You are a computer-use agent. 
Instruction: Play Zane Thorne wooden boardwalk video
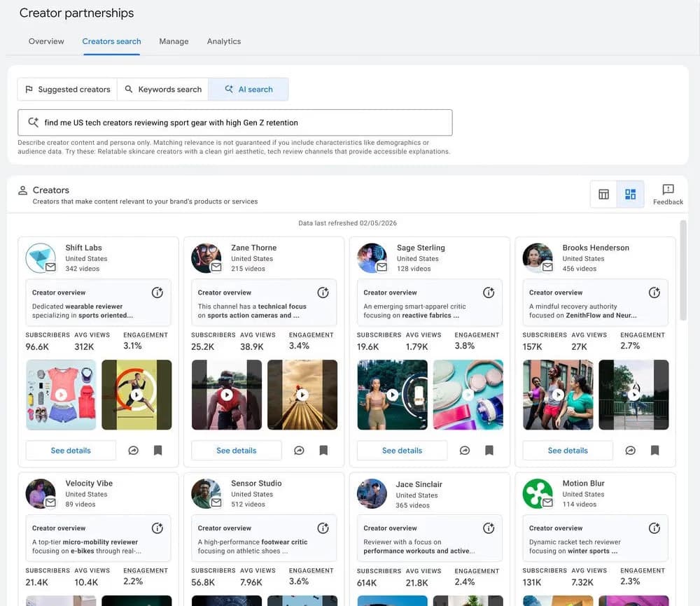tap(302, 395)
